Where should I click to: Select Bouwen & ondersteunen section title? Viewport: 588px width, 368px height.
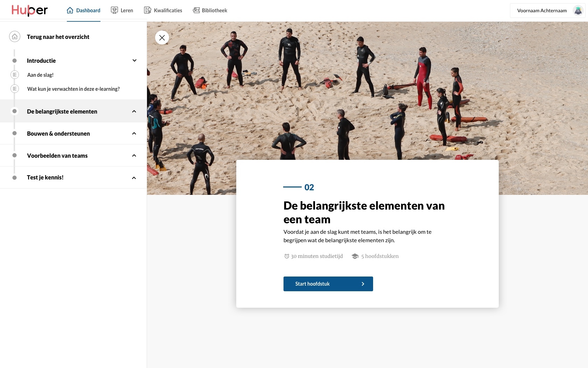pos(58,134)
